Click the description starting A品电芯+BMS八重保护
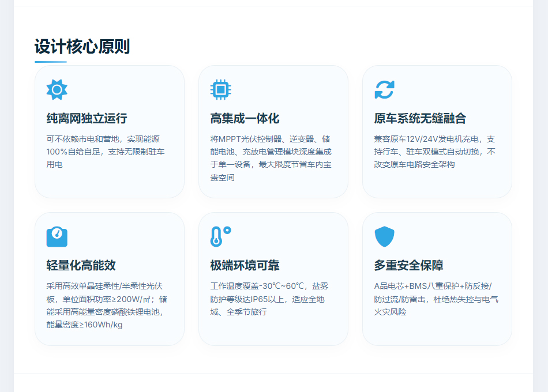Image resolution: width=548 pixels, height=392 pixels. click(436, 299)
